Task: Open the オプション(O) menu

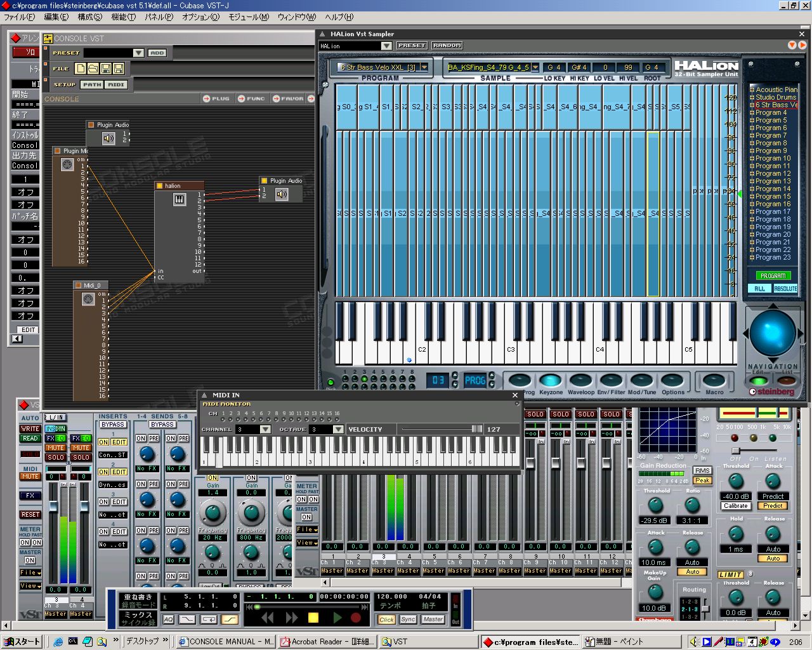Action: coord(200,17)
